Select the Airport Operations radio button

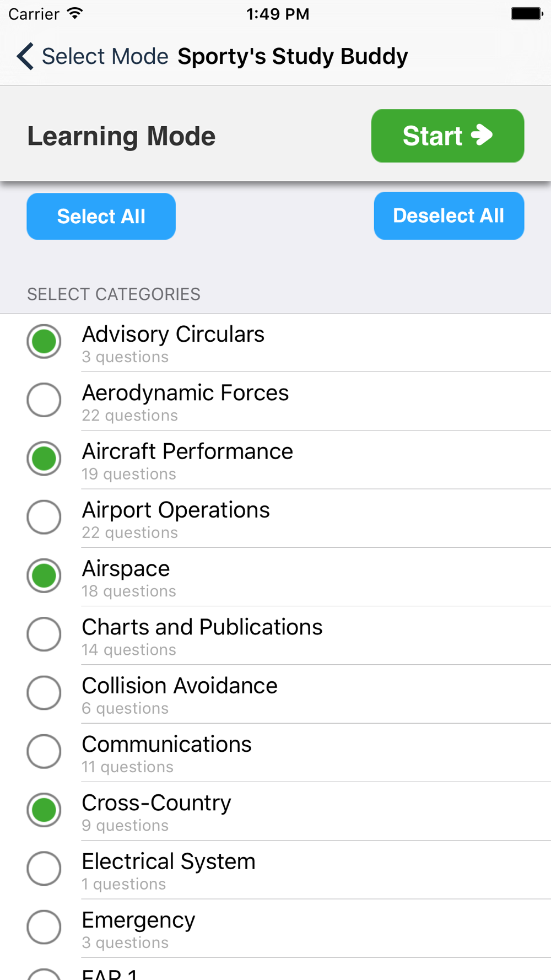point(44,517)
